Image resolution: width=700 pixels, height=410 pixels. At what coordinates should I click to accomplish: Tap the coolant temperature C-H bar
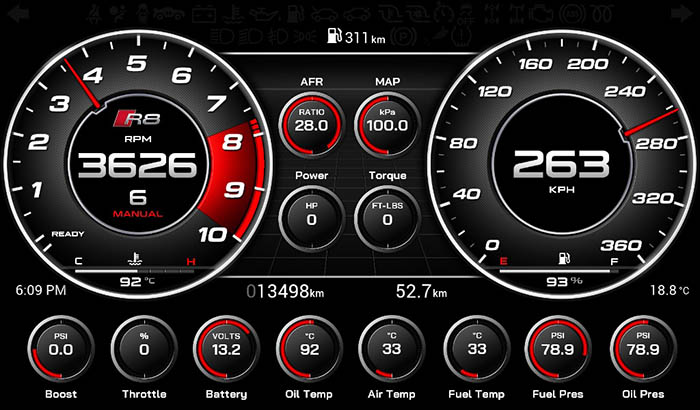[x=135, y=271]
